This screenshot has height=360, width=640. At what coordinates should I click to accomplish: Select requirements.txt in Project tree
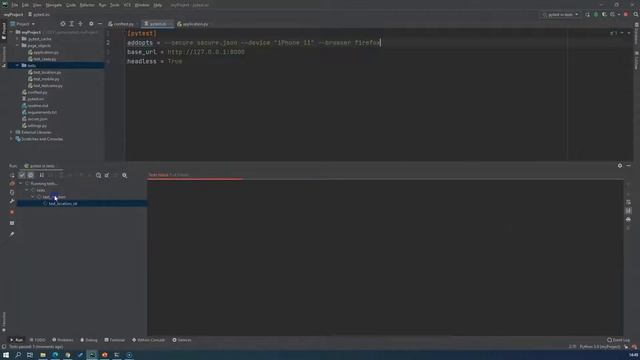click(x=40, y=112)
